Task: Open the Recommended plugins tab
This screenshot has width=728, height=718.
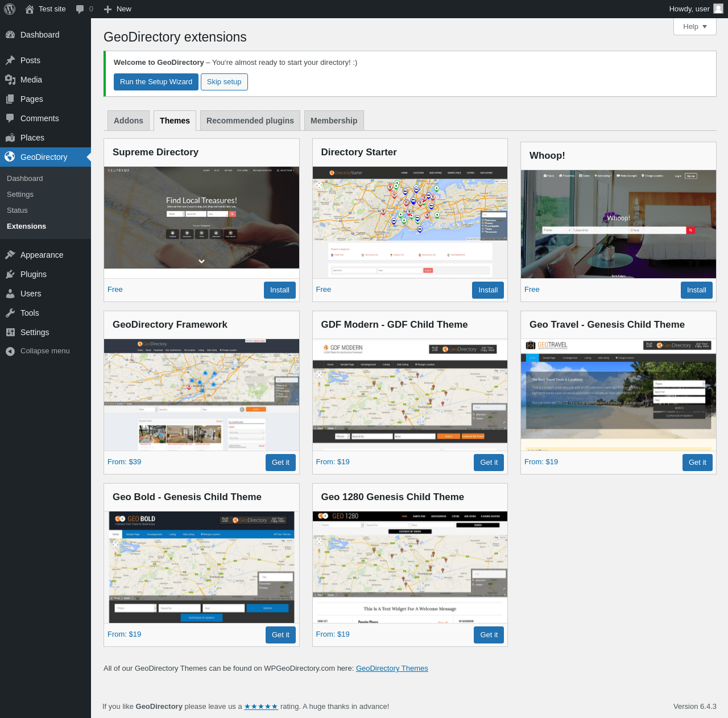Action: pyautogui.click(x=250, y=121)
